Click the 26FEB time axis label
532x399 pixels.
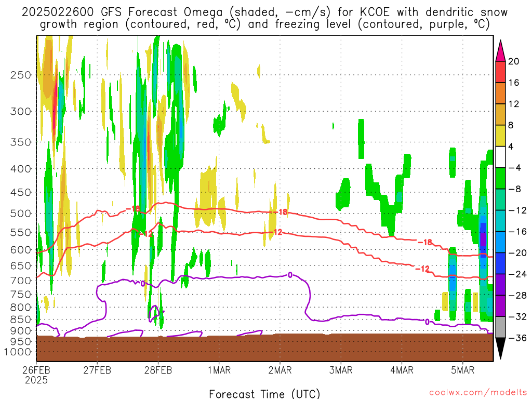click(36, 370)
